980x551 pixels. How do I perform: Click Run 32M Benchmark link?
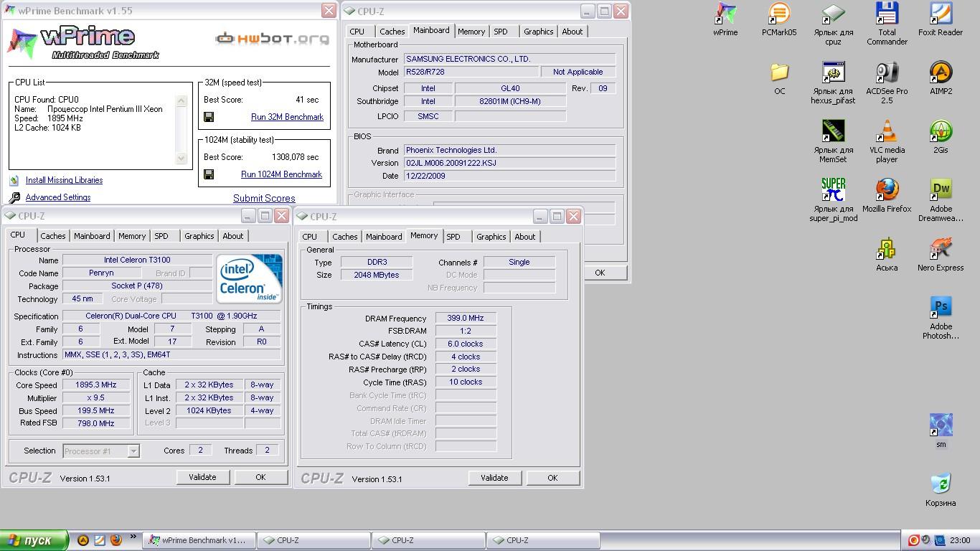click(287, 117)
